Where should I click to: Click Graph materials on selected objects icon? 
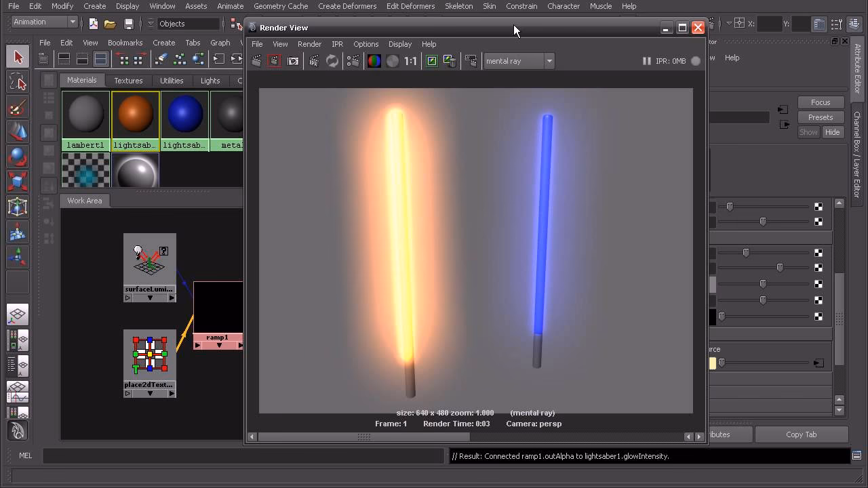pos(198,59)
